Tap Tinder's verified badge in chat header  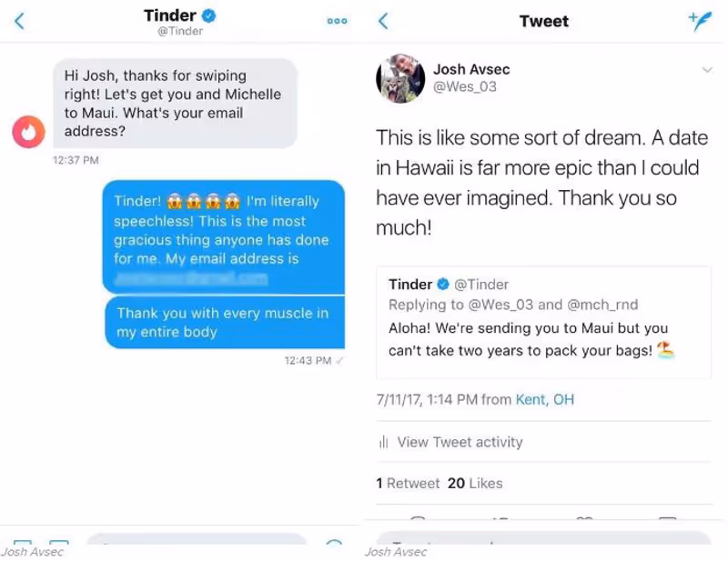click(208, 15)
